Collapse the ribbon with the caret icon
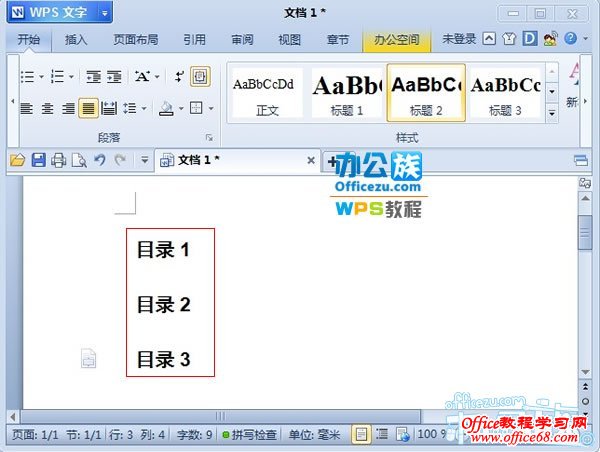Viewport: 600px width, 452px height. click(489, 39)
